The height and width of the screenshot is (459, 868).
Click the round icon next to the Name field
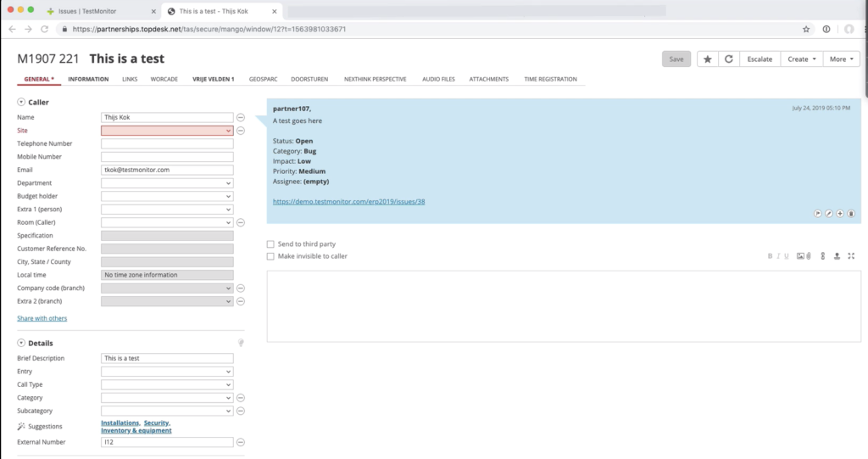[x=240, y=118]
